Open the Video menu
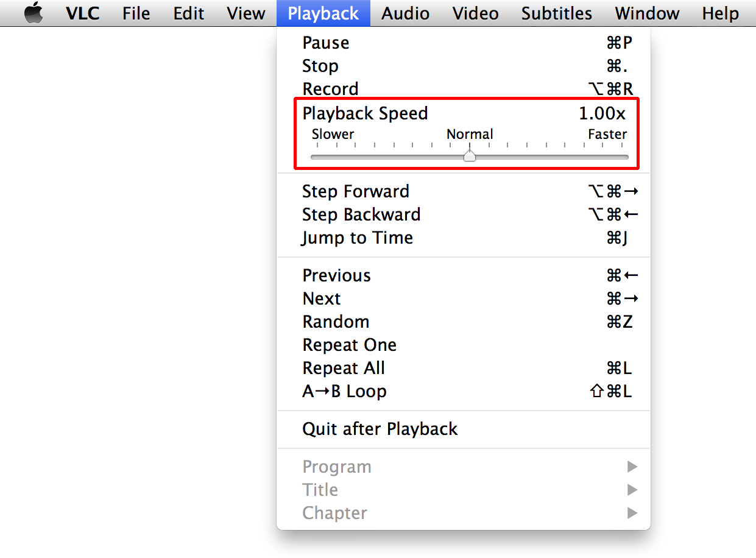 click(x=475, y=13)
